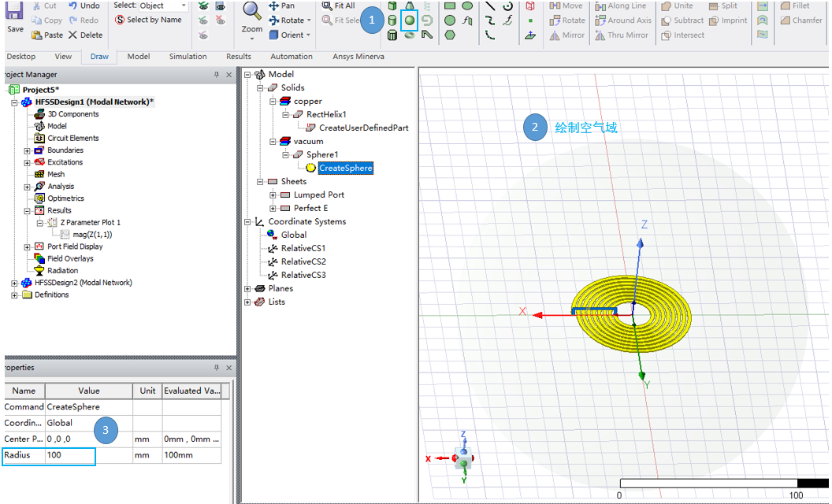832x504 pixels.
Task: Select the Draw ellipse sheet tool
Action: [x=467, y=6]
